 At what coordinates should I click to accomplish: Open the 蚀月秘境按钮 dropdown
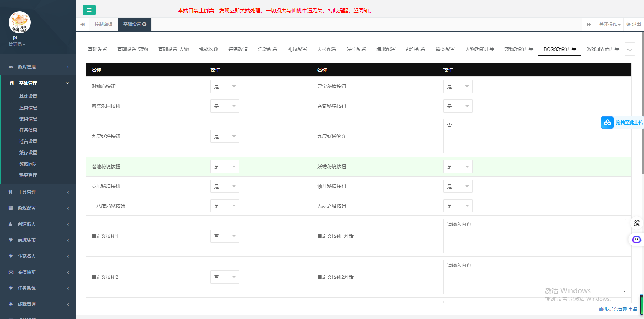[x=458, y=186]
